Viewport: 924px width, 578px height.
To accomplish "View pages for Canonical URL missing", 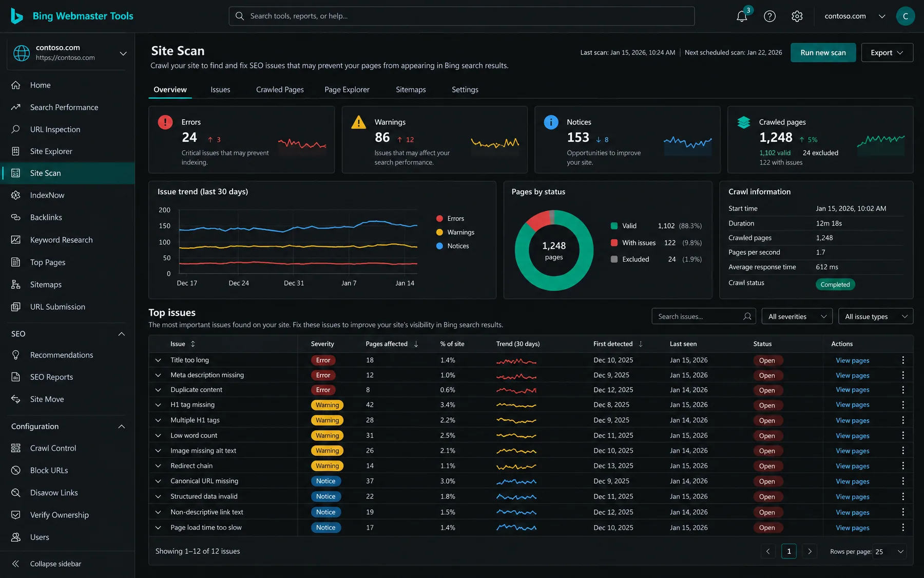I will tap(852, 481).
